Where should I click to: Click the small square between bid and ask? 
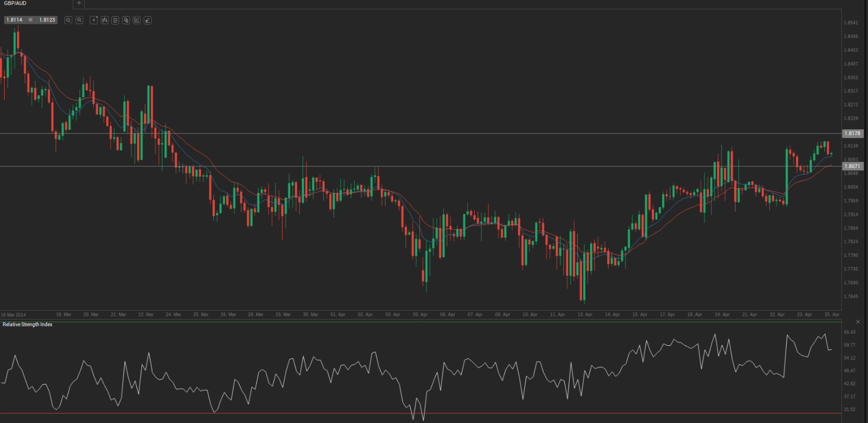30,20
